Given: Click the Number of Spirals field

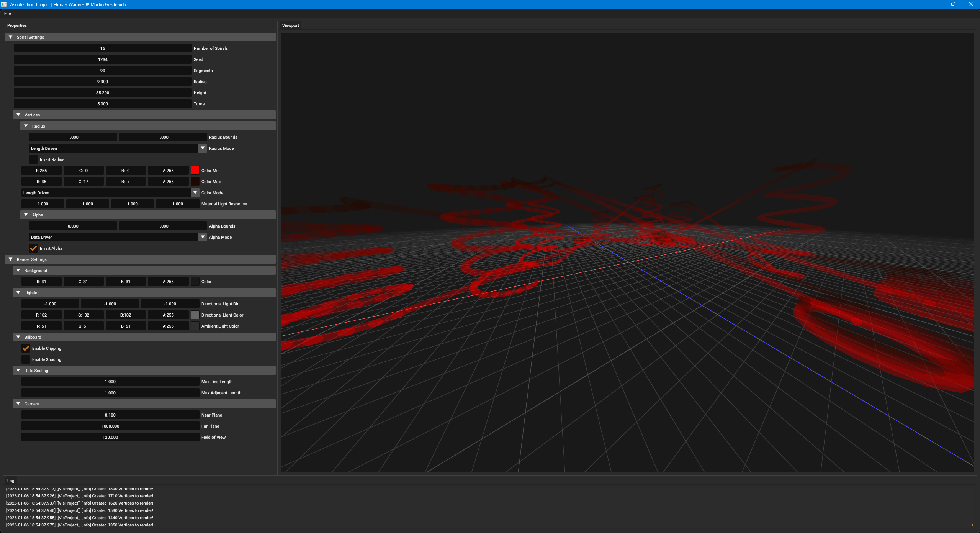Looking at the screenshot, I should tap(103, 48).
